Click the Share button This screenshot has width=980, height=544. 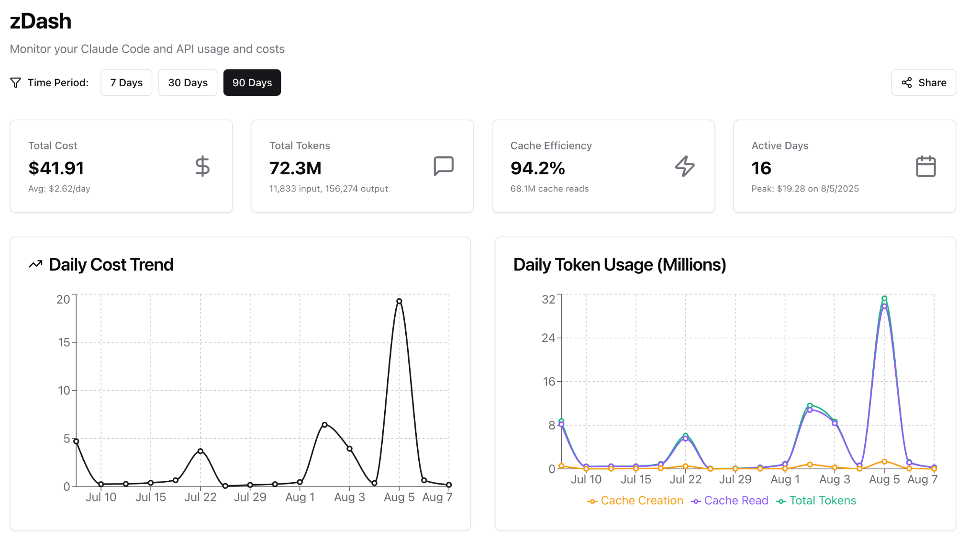(x=924, y=82)
